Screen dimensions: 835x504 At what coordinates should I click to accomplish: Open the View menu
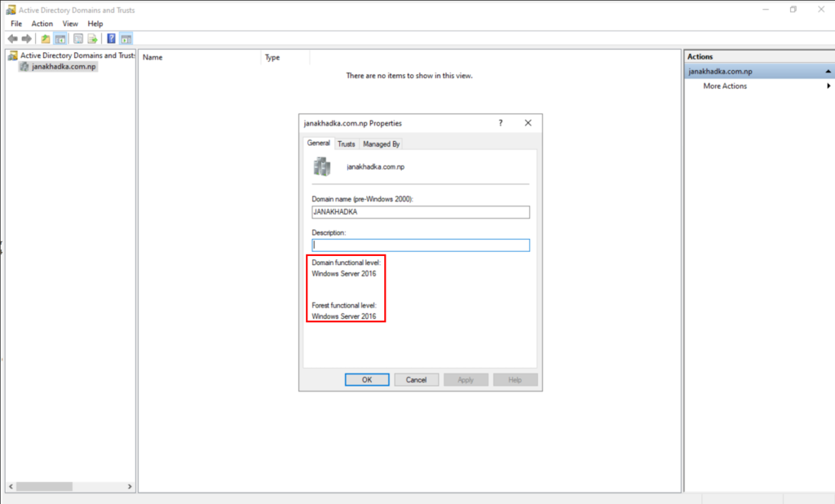pyautogui.click(x=70, y=24)
